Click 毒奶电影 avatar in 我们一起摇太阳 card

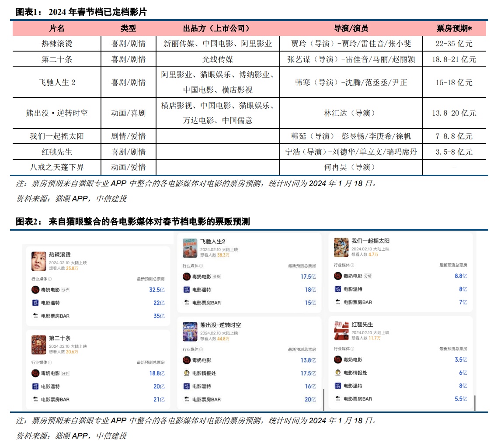(338, 276)
